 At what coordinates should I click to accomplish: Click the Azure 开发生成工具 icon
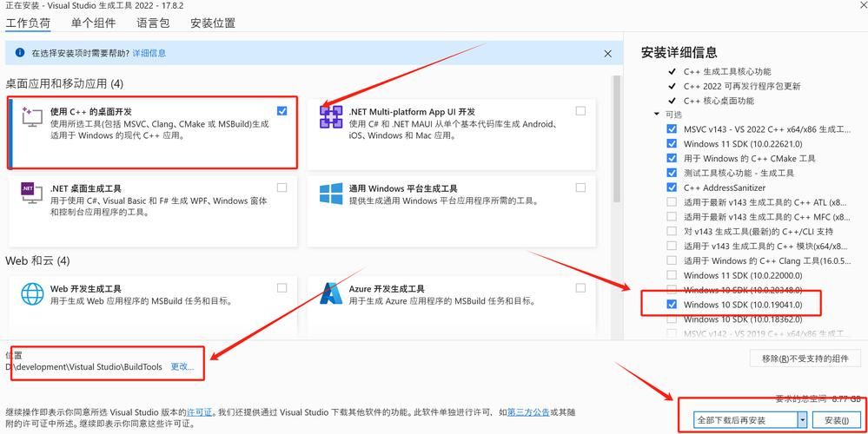331,293
